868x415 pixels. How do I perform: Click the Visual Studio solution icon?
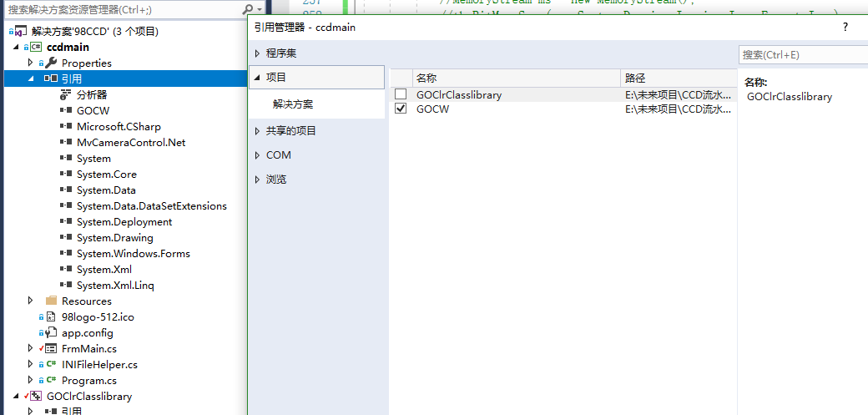coord(21,32)
